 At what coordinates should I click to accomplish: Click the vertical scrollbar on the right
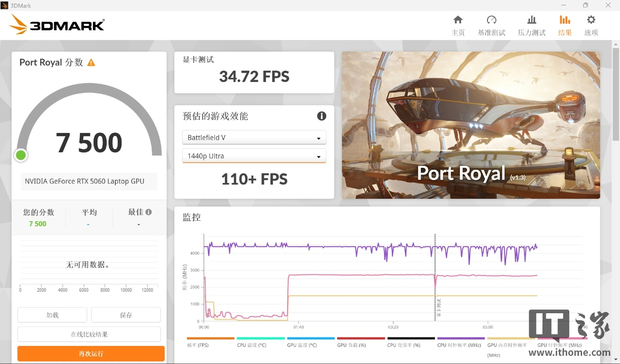(x=616, y=95)
